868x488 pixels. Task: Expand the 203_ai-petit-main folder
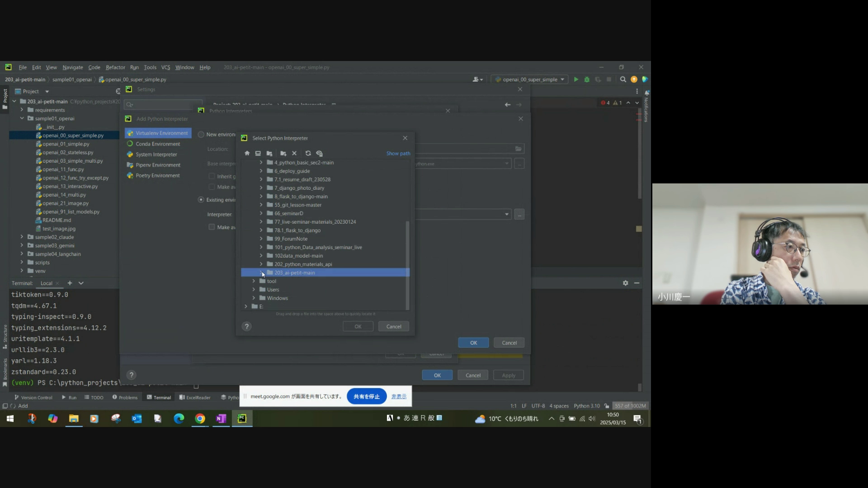tap(261, 273)
